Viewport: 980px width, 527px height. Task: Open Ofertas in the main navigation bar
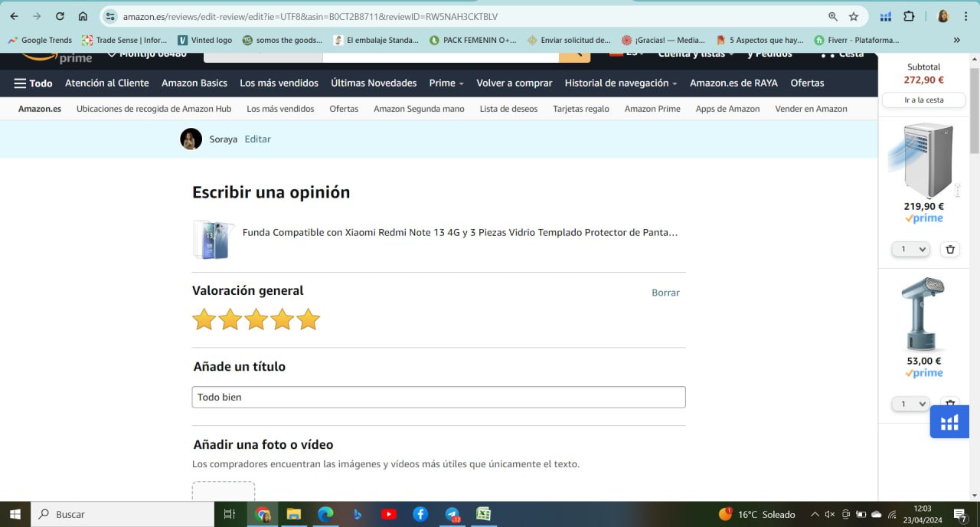pos(807,83)
